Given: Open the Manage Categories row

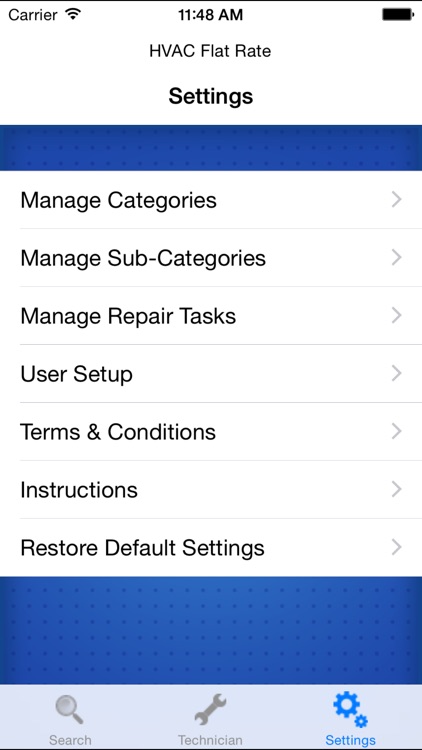Looking at the screenshot, I should [211, 199].
